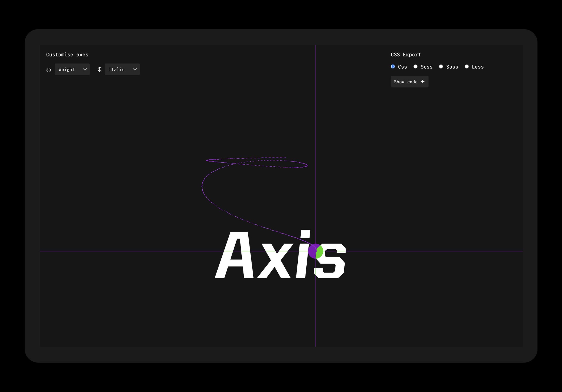Choose the Sass radio option
The height and width of the screenshot is (392, 562).
[x=441, y=67]
